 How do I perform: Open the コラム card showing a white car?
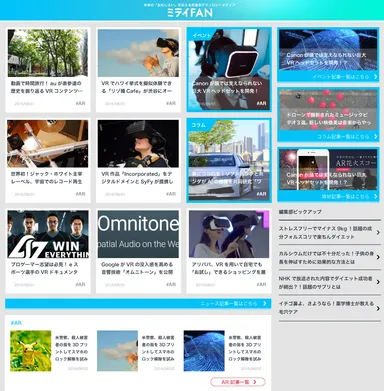point(229,160)
